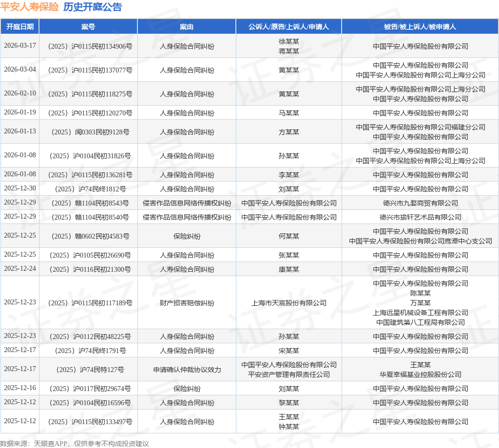This screenshot has width=499, height=448.
Task: Select case number (2025)沪0115民初137077号
Action: (90, 70)
